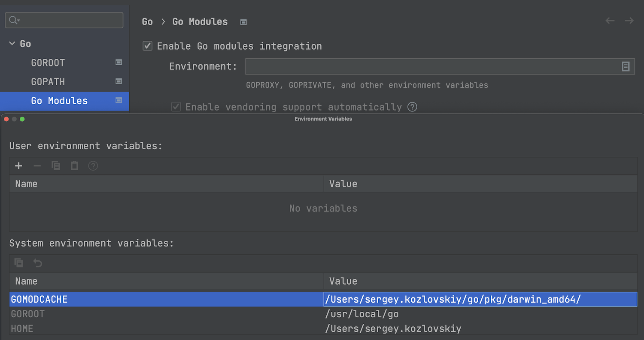The width and height of the screenshot is (644, 340).
Task: Click the paste clipboard icon in user variables
Action: [74, 165]
